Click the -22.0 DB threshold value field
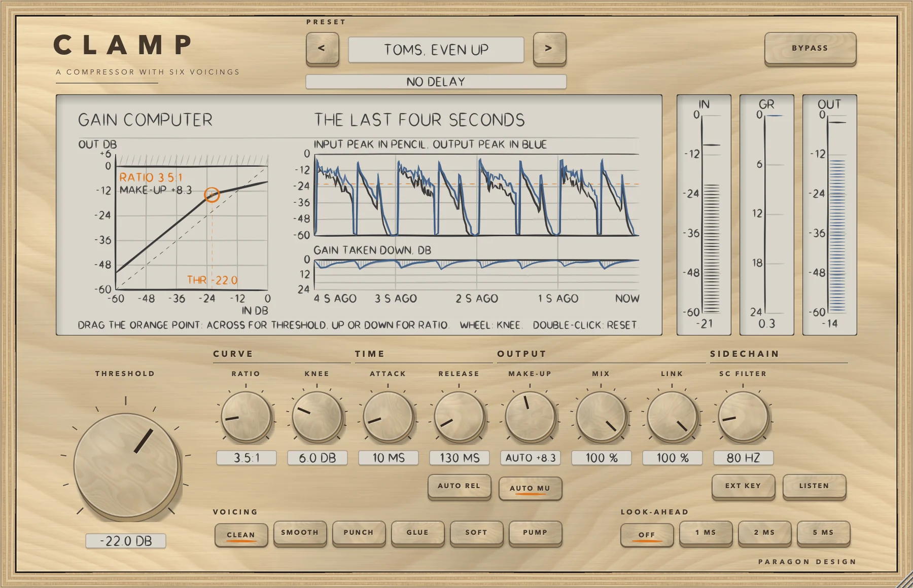Image resolution: width=913 pixels, height=588 pixels. coord(126,541)
